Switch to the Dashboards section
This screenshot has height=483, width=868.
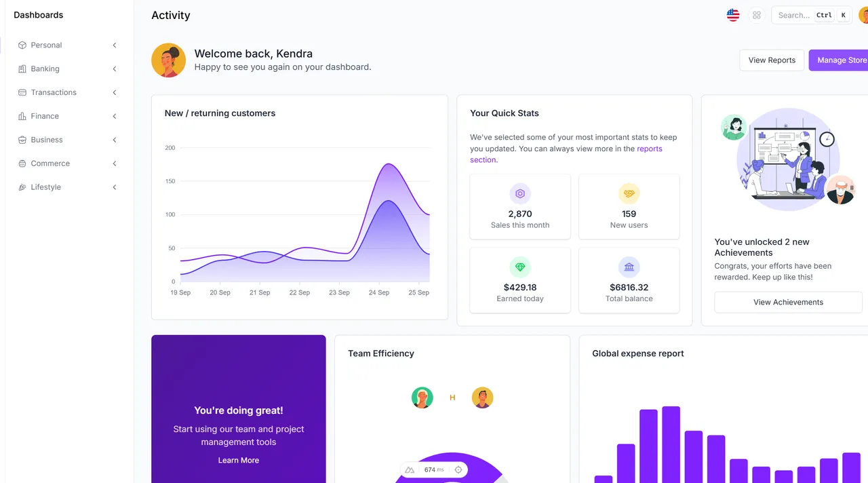click(x=38, y=14)
